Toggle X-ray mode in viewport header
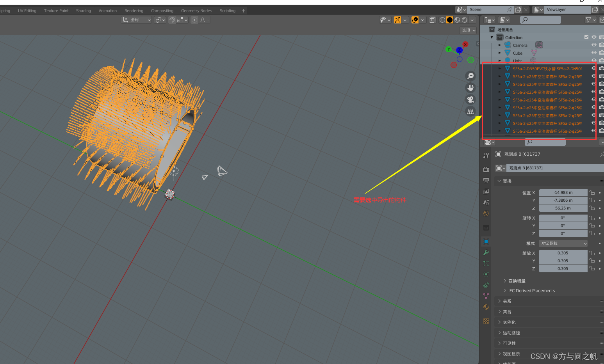This screenshot has height=364, width=604. coord(433,20)
